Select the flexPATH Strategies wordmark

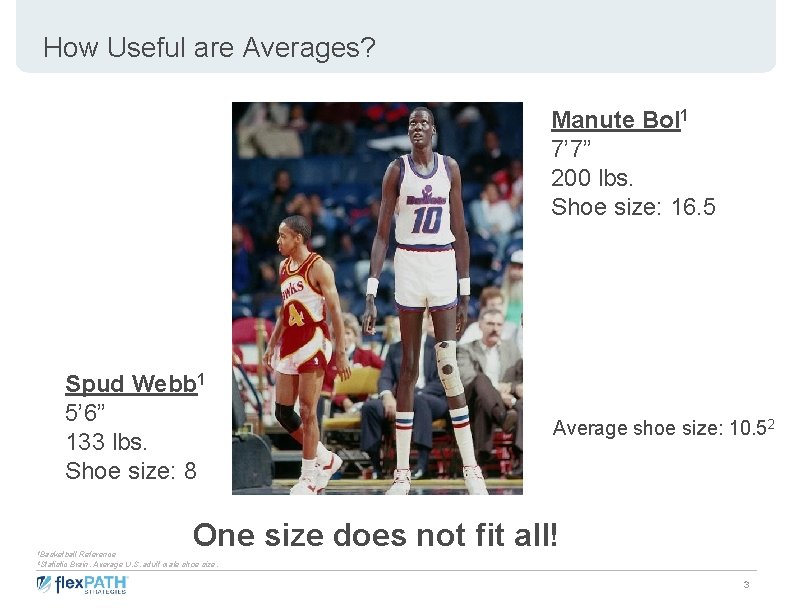(91, 584)
